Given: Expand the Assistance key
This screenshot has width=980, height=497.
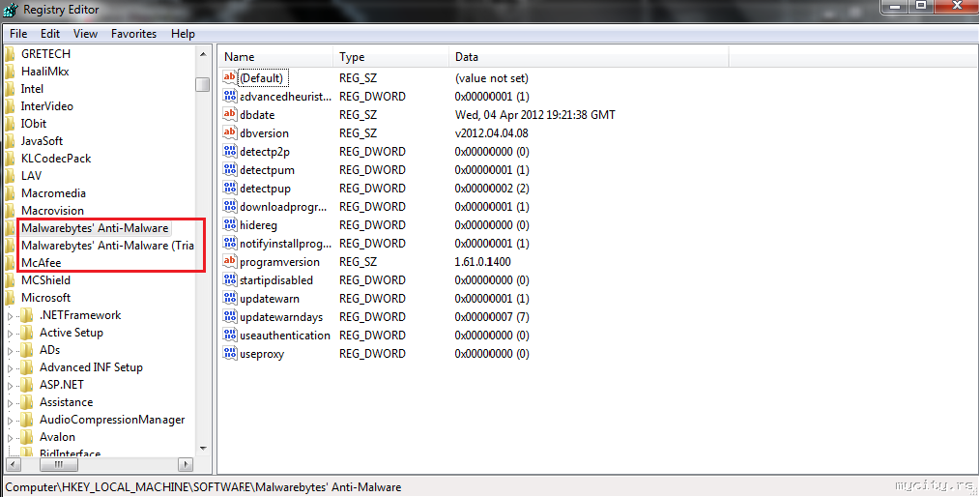Looking at the screenshot, I should (10, 404).
